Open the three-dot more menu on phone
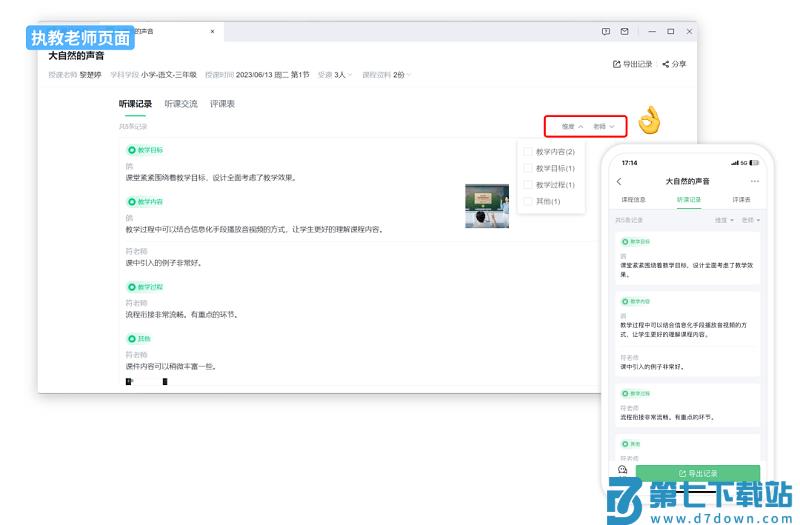 (x=755, y=182)
